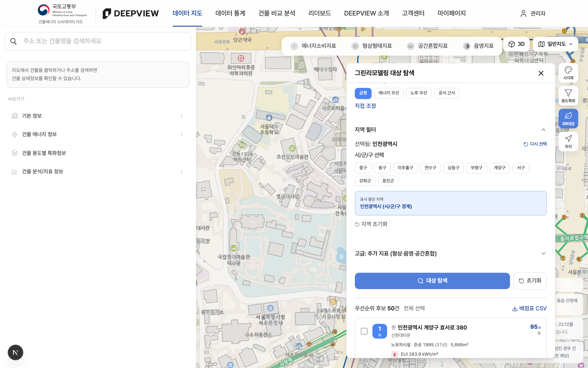Open the DEEPVIEW 소개 tab
This screenshot has width=588, height=368.
pos(366,13)
